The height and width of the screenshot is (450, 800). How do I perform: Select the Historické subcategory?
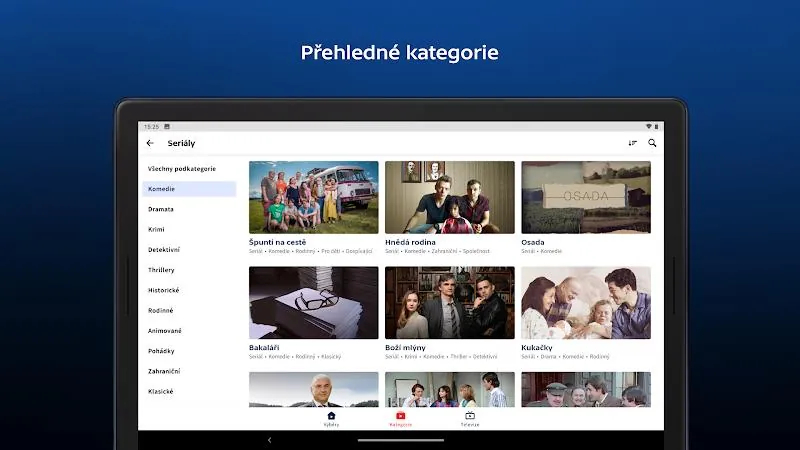[x=163, y=290]
